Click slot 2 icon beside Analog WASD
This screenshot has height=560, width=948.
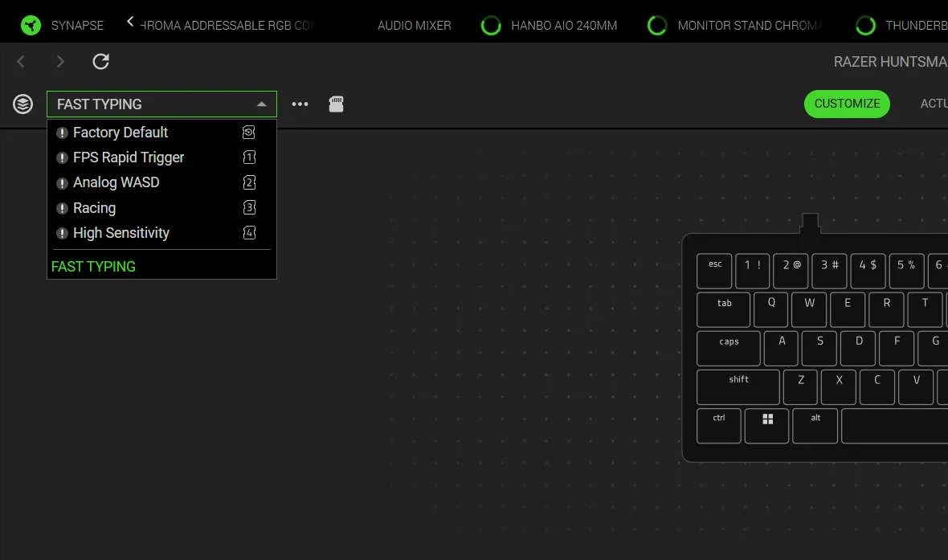coord(249,182)
